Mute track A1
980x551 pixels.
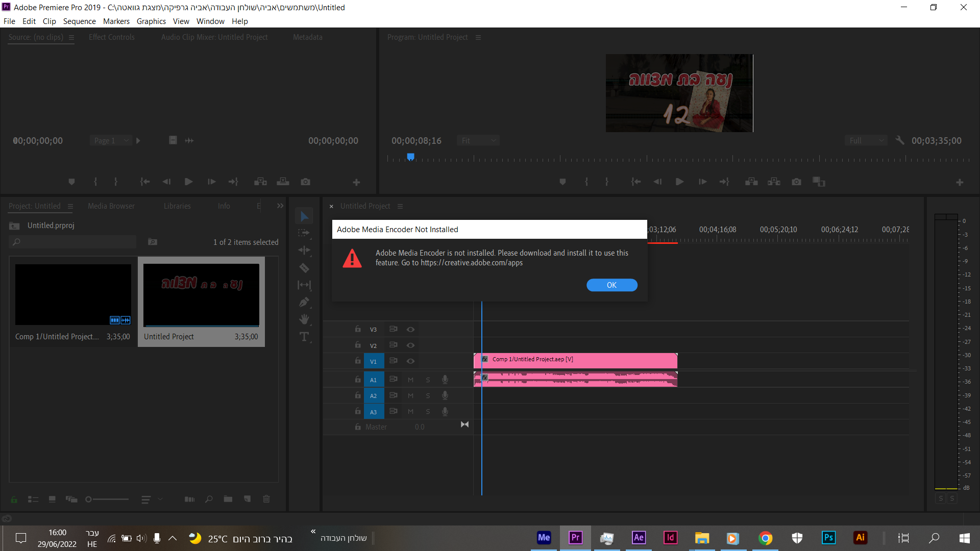(410, 380)
